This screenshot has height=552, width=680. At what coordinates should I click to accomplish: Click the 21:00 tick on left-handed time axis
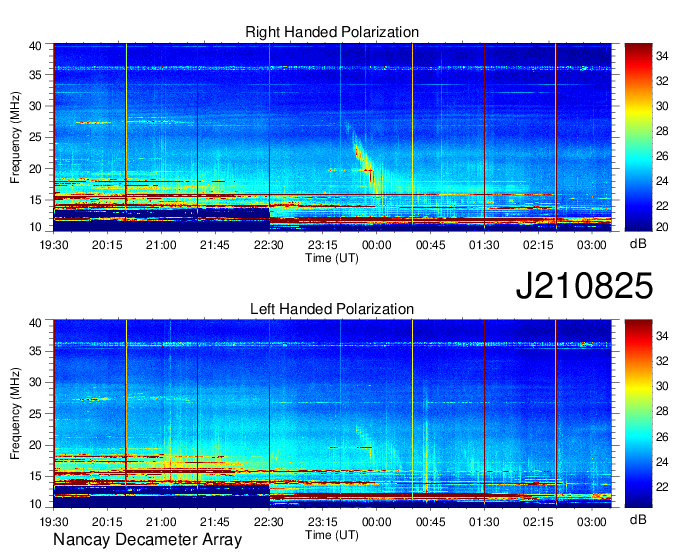pyautogui.click(x=161, y=522)
